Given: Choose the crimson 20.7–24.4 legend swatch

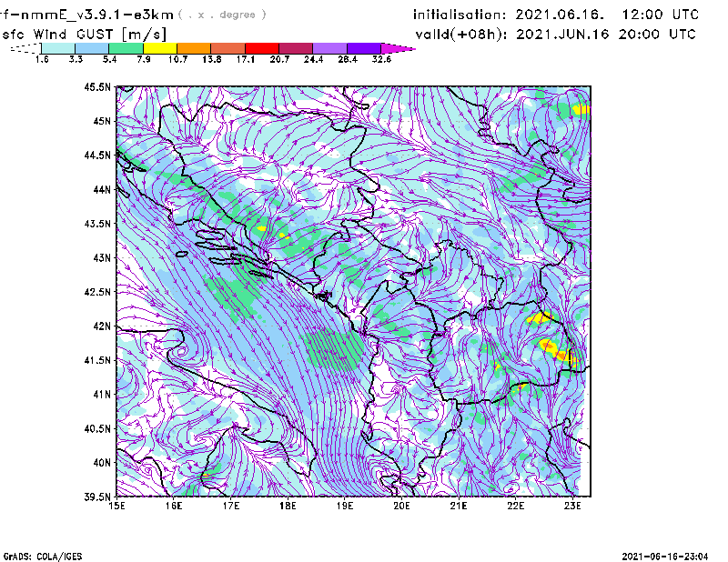Looking at the screenshot, I should (x=296, y=48).
